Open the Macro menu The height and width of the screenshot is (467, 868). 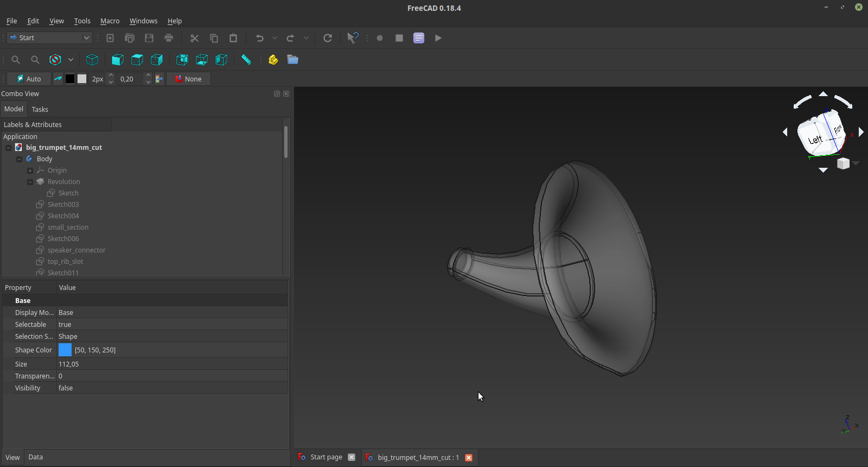(110, 21)
